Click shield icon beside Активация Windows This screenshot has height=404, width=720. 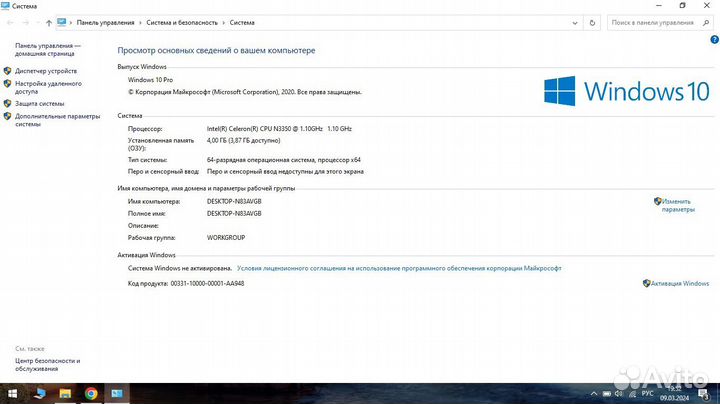click(x=647, y=283)
